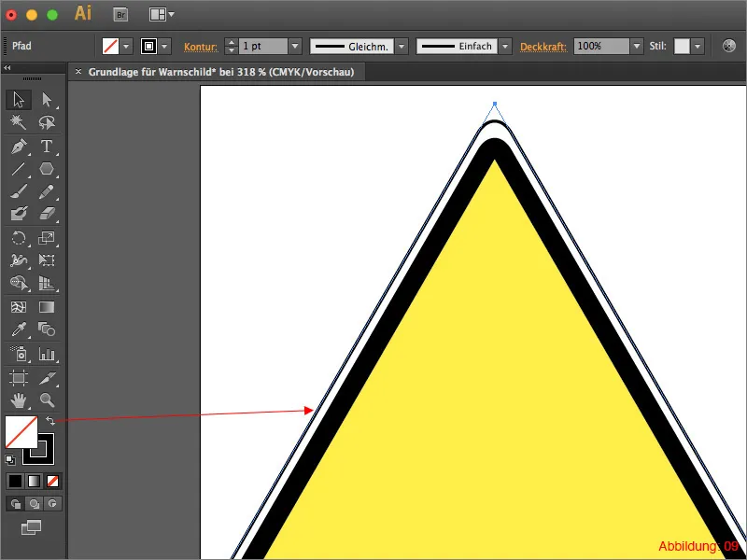Select the Selection tool (black arrow)
The height and width of the screenshot is (560, 747).
[19, 100]
